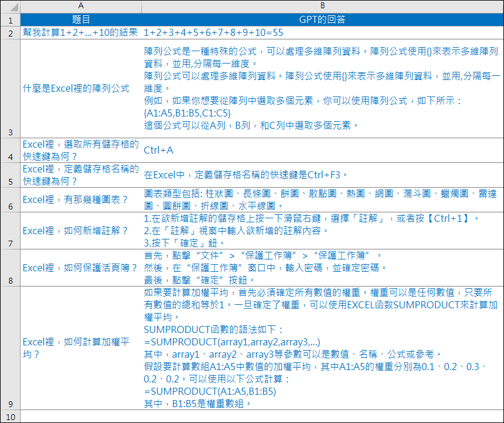The image size is (504, 423).
Task: Select cell 幫我計算1+2+...+10的結果
Action: (81, 33)
